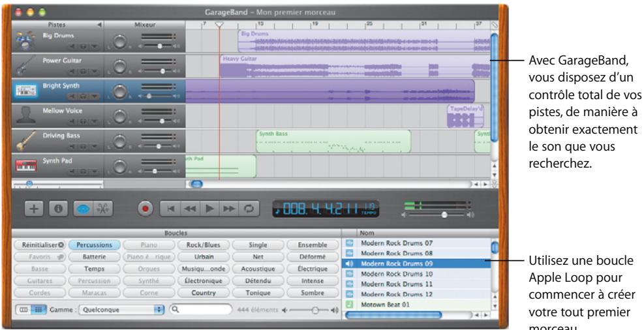Toggle the loop browser eye button
Viewport: 644px width, 330px height.
pyautogui.click(x=83, y=209)
